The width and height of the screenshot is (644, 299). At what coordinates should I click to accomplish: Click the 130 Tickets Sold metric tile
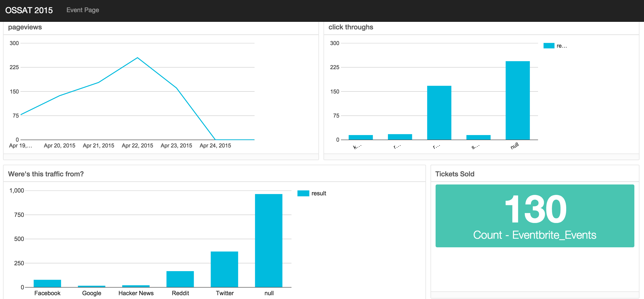pos(535,216)
